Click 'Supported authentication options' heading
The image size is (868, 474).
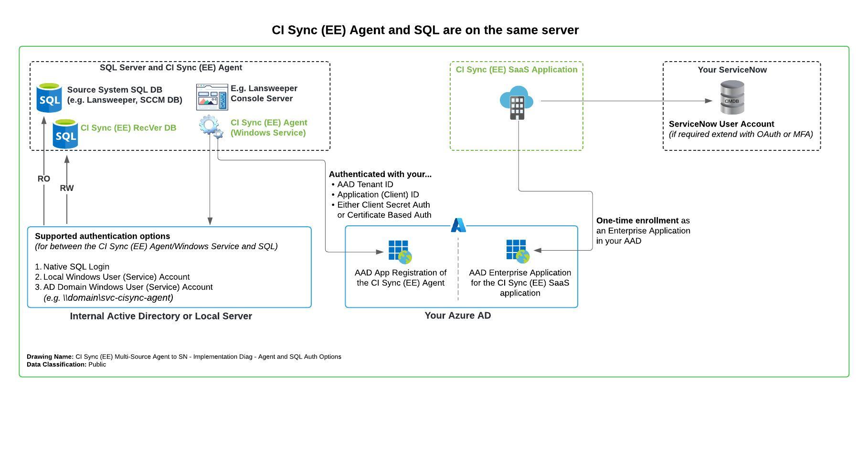click(x=102, y=236)
